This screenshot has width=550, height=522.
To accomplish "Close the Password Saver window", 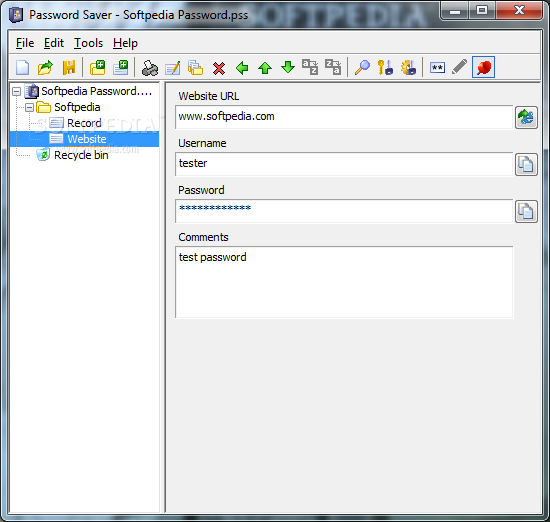I will (x=519, y=11).
